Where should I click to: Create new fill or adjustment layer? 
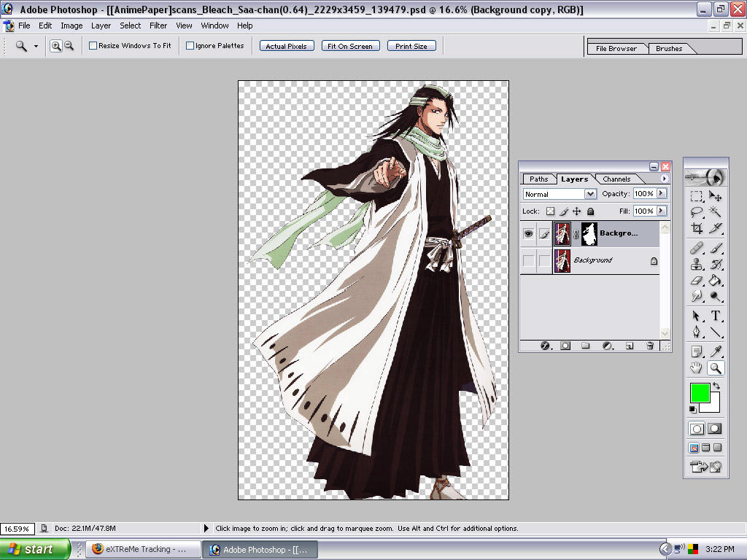[608, 346]
